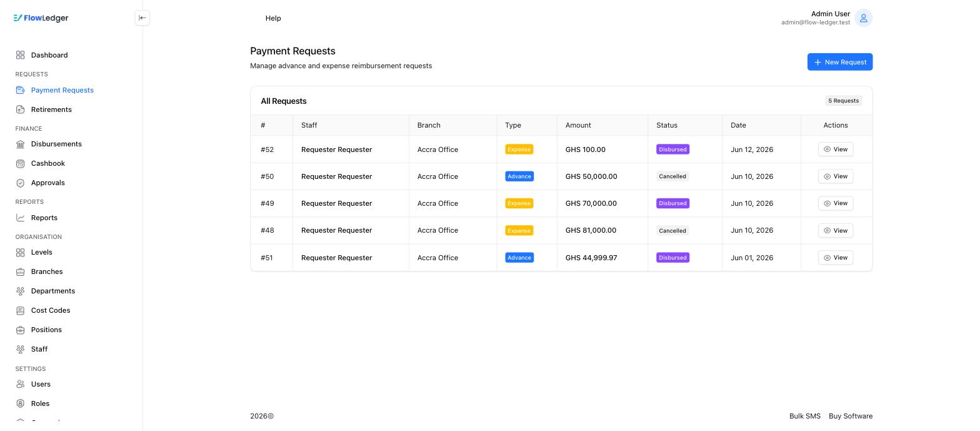Click the Status column header
The height and width of the screenshot is (431, 980).
pos(667,125)
